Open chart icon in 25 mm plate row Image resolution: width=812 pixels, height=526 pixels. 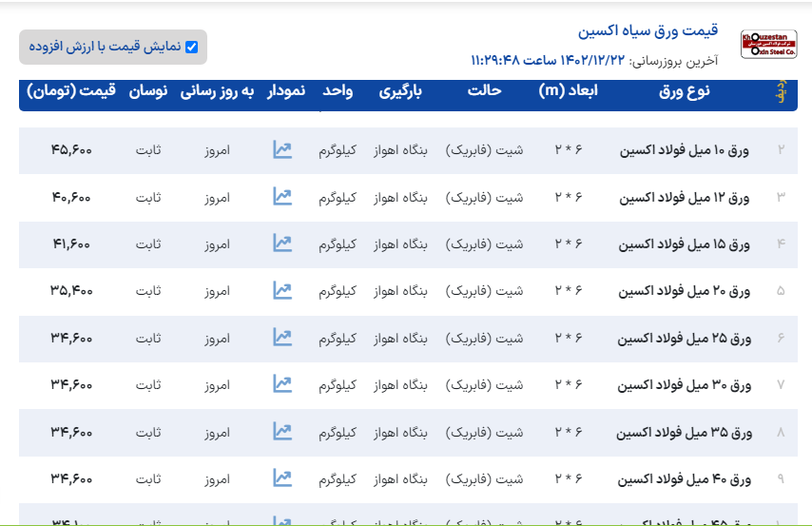click(281, 337)
